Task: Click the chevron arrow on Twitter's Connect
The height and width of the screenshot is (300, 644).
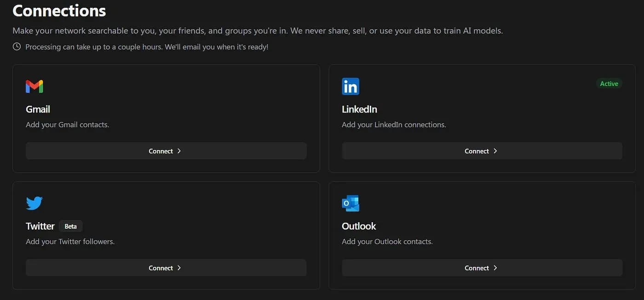Action: (179, 268)
